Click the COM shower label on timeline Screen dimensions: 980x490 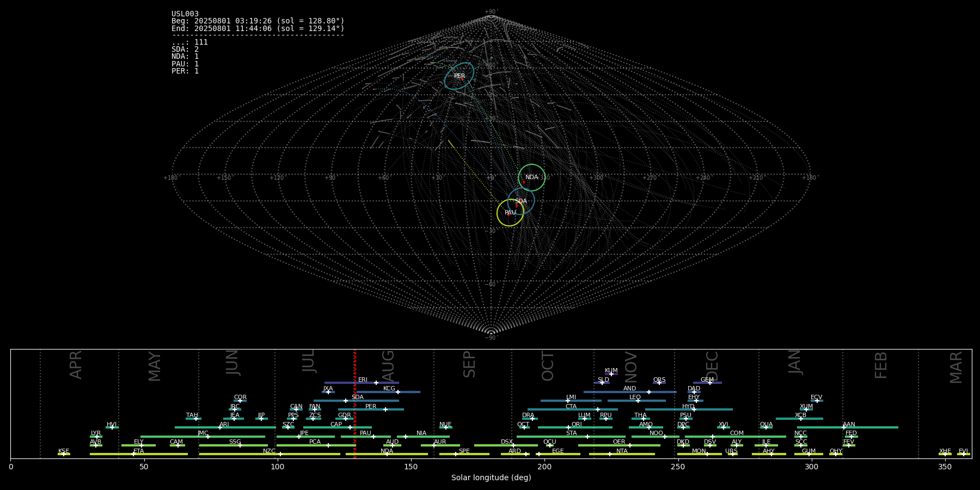pyautogui.click(x=737, y=433)
